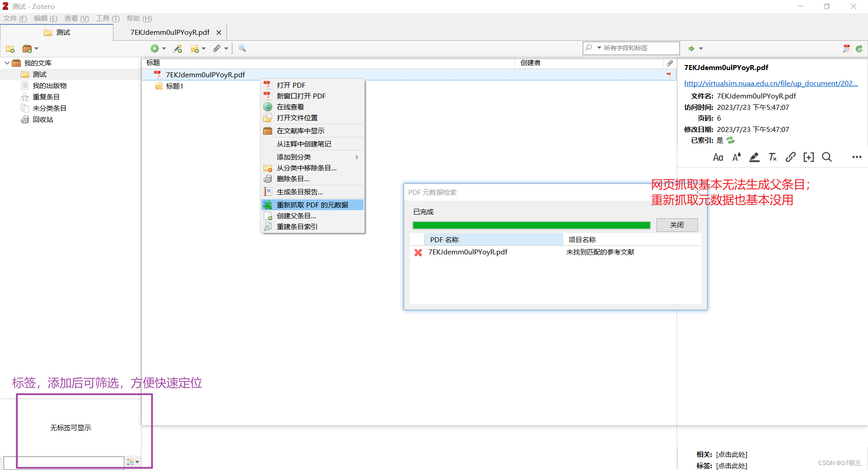Image resolution: width=868 pixels, height=470 pixels.
Task: Open the 文件 (F) menu
Action: 15,19
